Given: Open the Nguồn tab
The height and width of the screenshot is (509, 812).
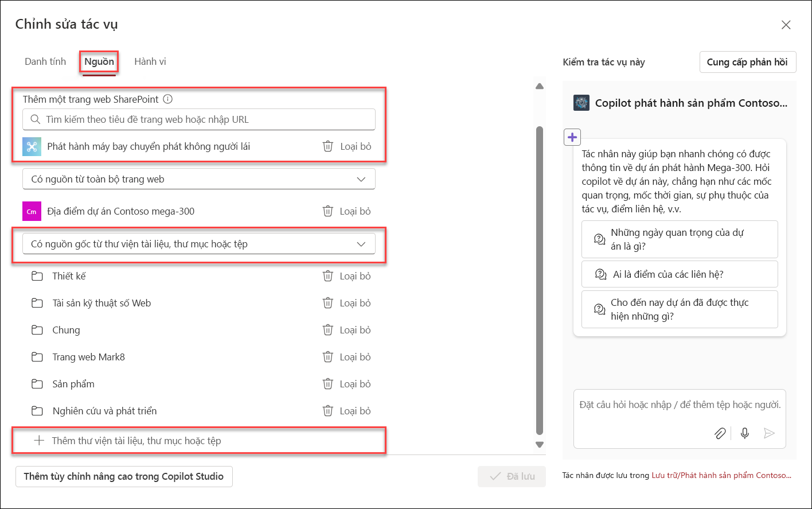Looking at the screenshot, I should pyautogui.click(x=99, y=61).
